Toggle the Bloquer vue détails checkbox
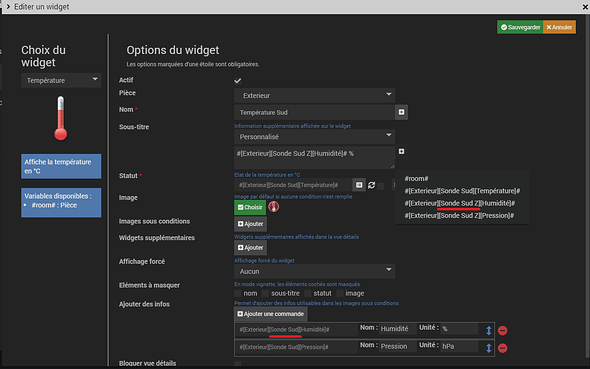Image resolution: width=590 pixels, height=369 pixels. pyautogui.click(x=237, y=364)
